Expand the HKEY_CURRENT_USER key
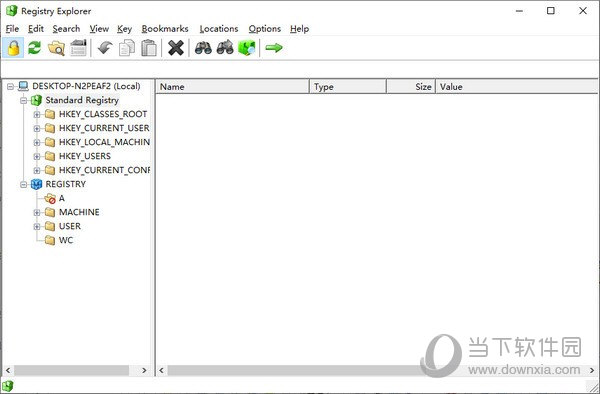 pyautogui.click(x=37, y=129)
